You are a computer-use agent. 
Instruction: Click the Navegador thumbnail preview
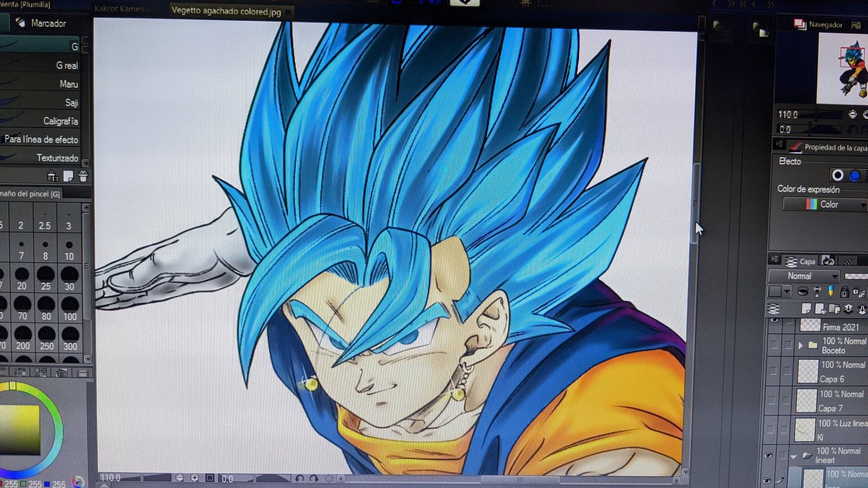(x=843, y=69)
